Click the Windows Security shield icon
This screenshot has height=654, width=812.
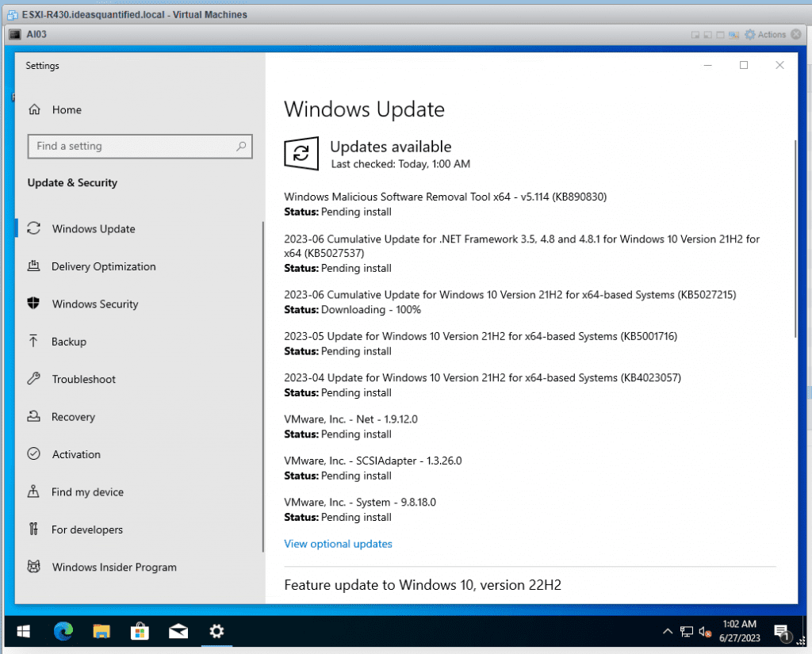(33, 304)
